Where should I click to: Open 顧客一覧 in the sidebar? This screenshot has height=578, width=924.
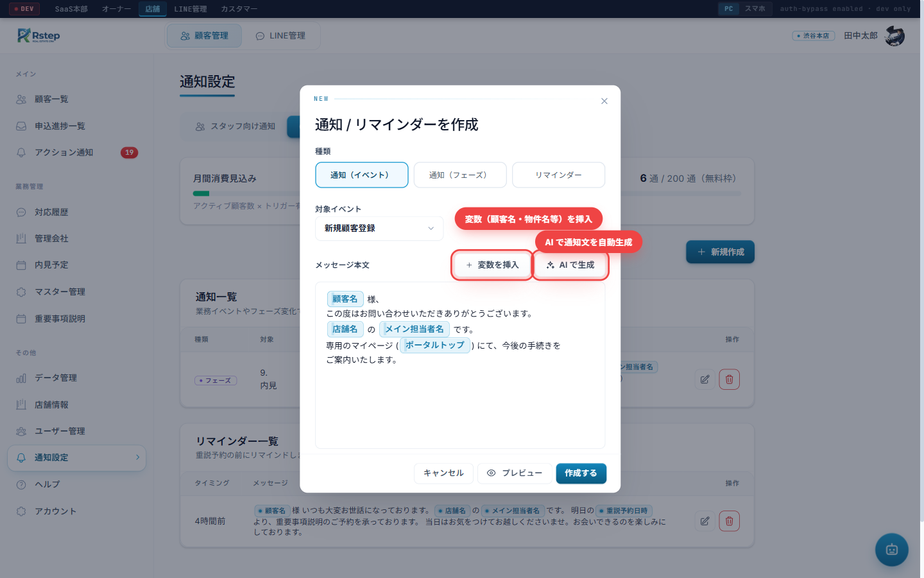pos(77,99)
